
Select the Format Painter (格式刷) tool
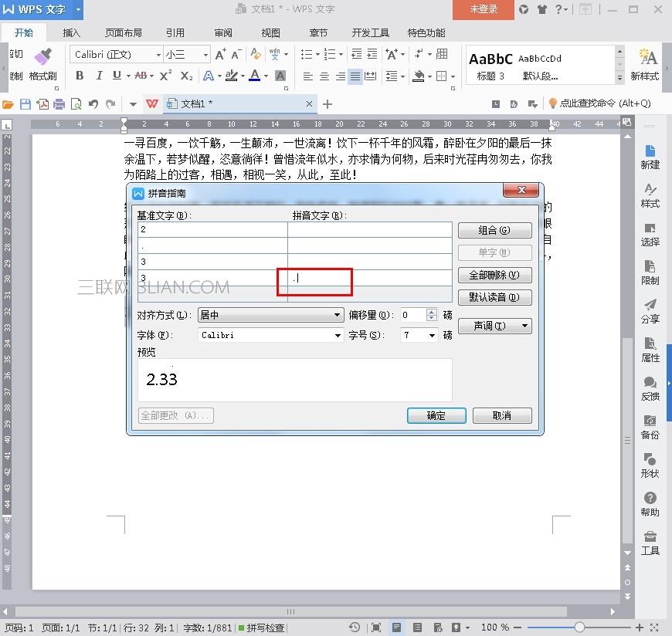(42, 63)
